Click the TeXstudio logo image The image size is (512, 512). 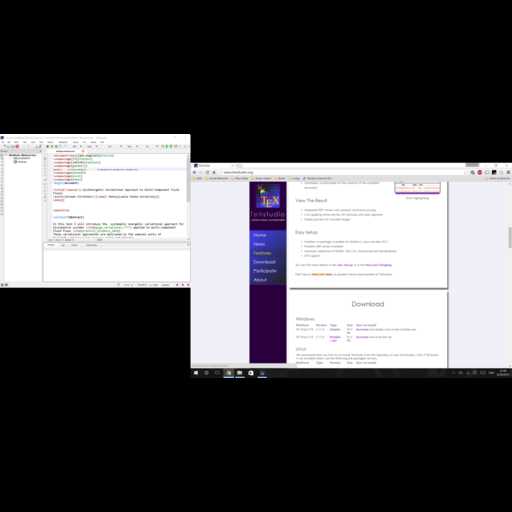tap(268, 197)
